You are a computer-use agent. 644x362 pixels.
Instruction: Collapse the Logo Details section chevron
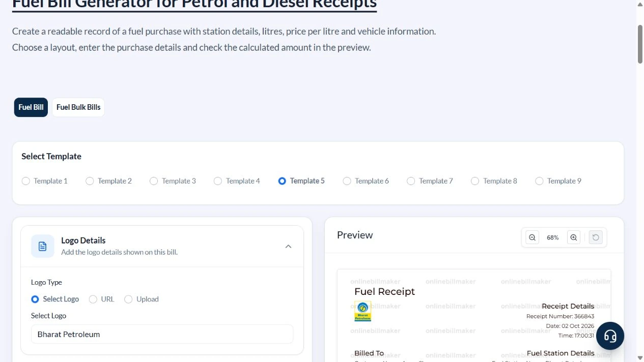pyautogui.click(x=288, y=247)
